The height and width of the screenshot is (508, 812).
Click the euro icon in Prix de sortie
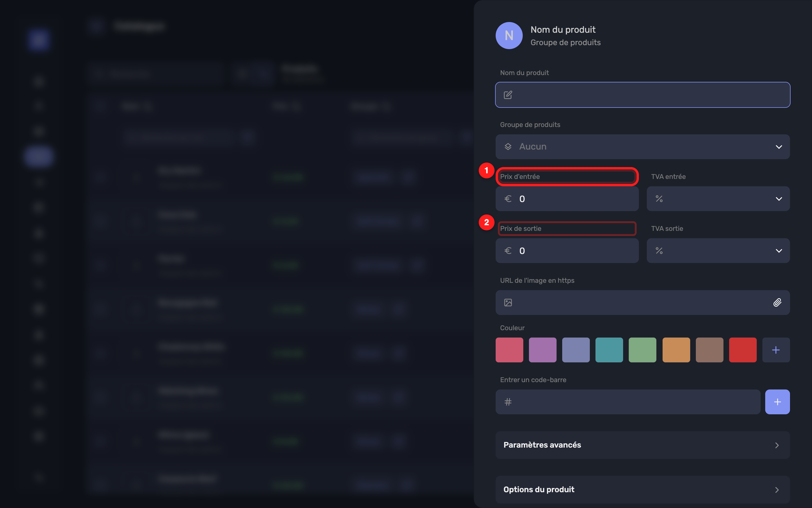point(508,251)
